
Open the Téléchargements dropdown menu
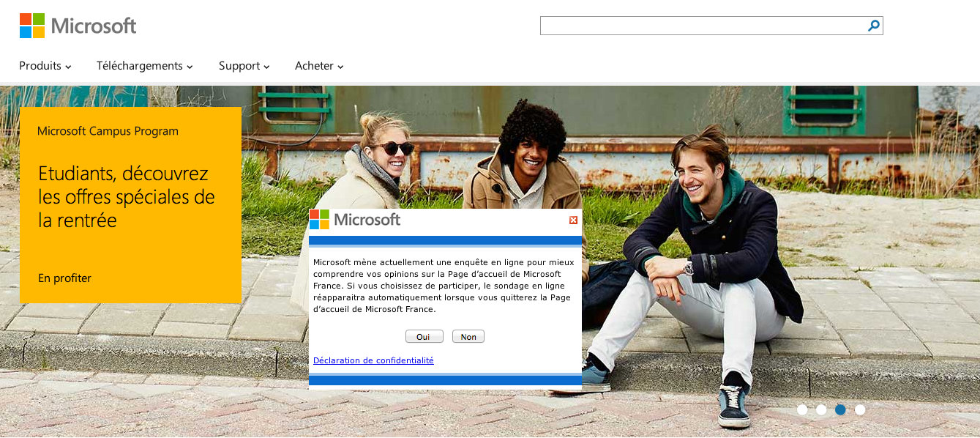pyautogui.click(x=144, y=66)
